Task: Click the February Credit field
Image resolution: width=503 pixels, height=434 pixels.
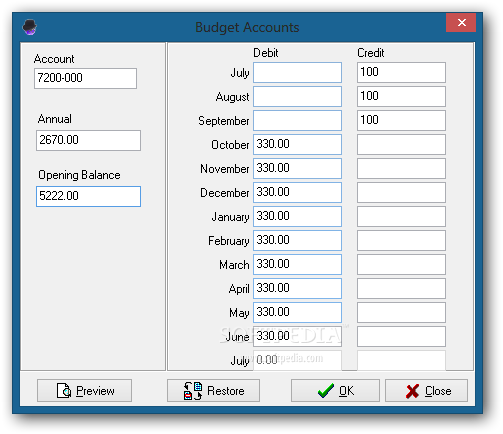Action: pos(401,240)
